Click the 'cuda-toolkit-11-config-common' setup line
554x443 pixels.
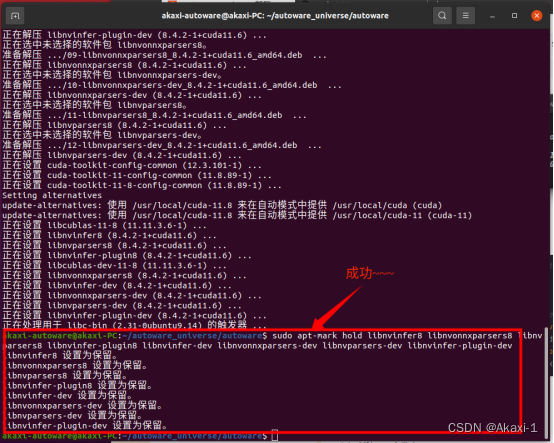pyautogui.click(x=137, y=175)
